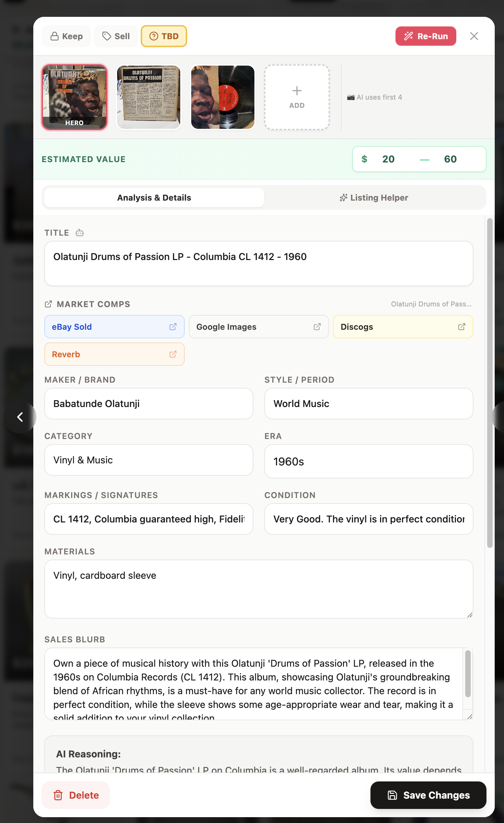Mark item as Keep

pos(67,36)
